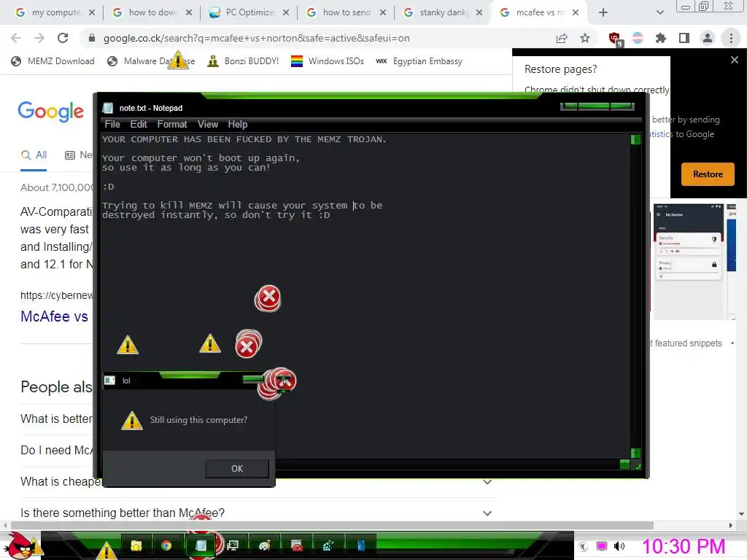Open a new Chrome tab
747x560 pixels.
pyautogui.click(x=603, y=12)
